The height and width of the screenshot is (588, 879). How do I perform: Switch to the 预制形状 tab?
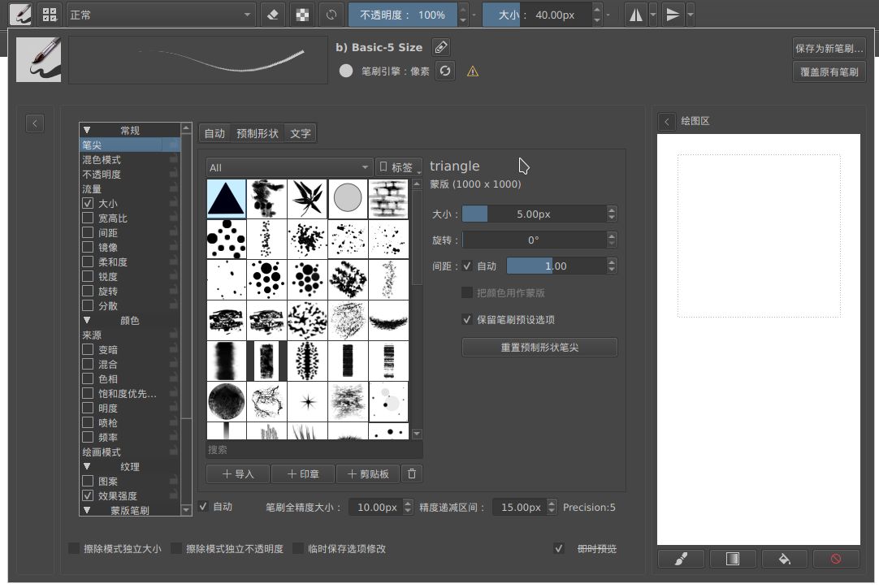click(258, 133)
